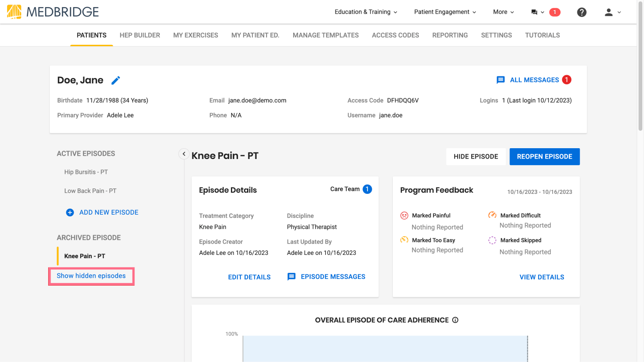Viewport: 644px width, 362px height.
Task: Click the Care Team count badge
Action: tap(367, 189)
